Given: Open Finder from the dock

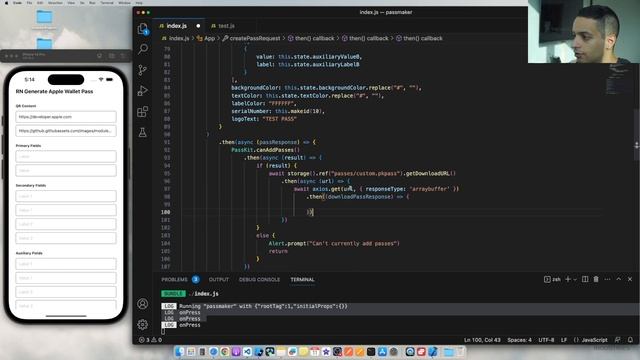Looking at the screenshot, I should point(180,351).
